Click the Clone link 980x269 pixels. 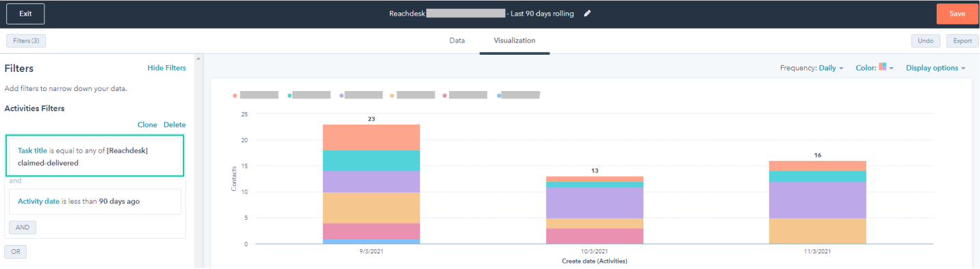[147, 125]
